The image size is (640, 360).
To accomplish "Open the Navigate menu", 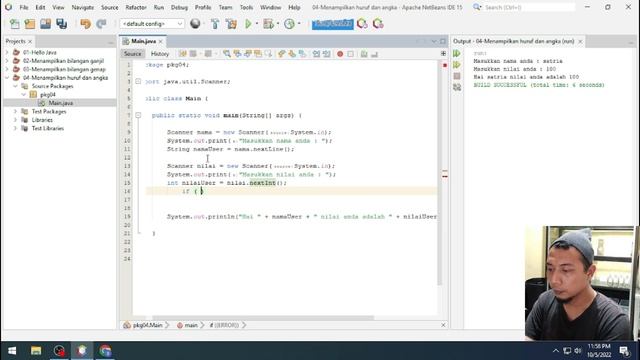I will [x=83, y=7].
